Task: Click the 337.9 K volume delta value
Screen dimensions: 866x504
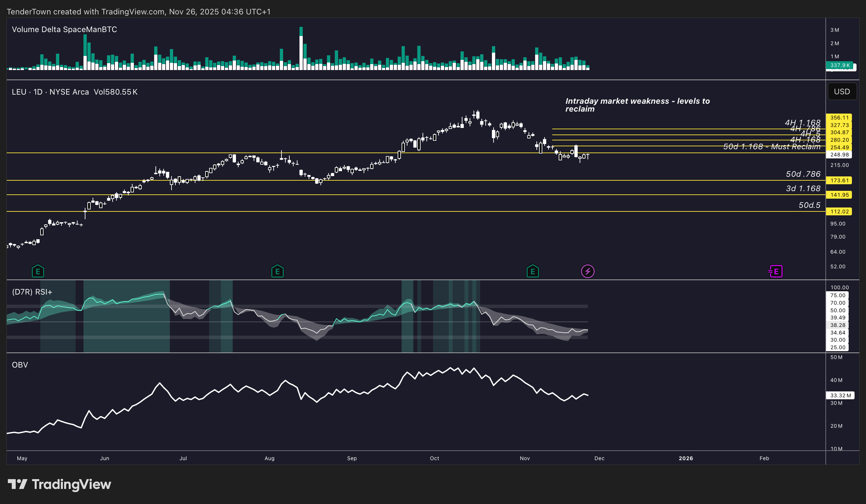Action: coord(840,65)
